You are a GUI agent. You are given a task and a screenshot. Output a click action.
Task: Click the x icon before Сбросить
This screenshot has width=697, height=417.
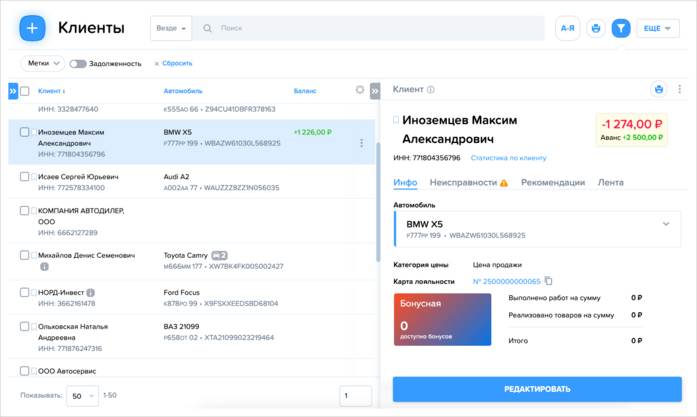[156, 64]
